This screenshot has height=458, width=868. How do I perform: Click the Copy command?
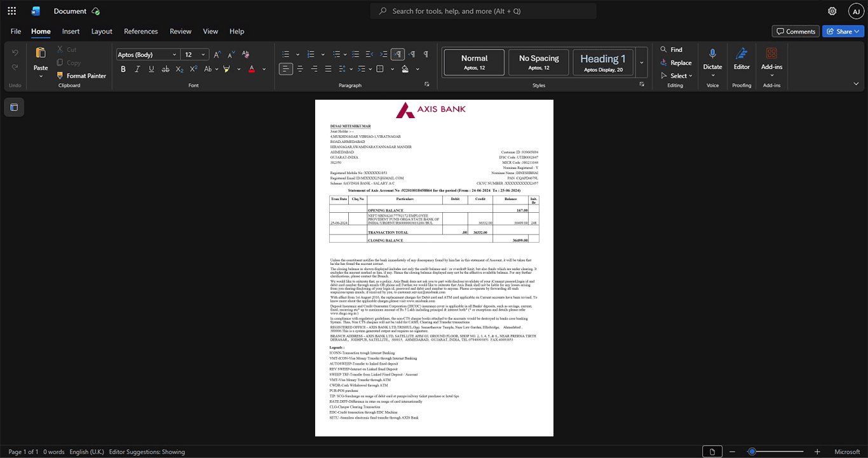click(68, 63)
